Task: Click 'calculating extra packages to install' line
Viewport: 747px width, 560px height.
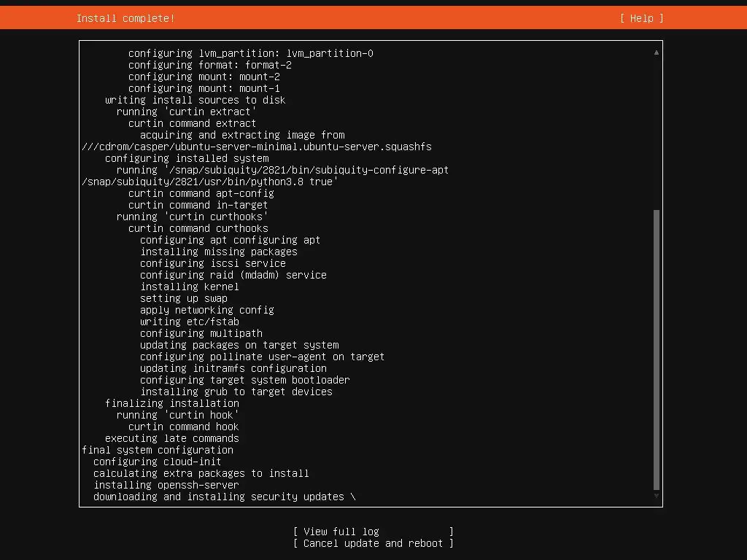Action: coord(201,473)
